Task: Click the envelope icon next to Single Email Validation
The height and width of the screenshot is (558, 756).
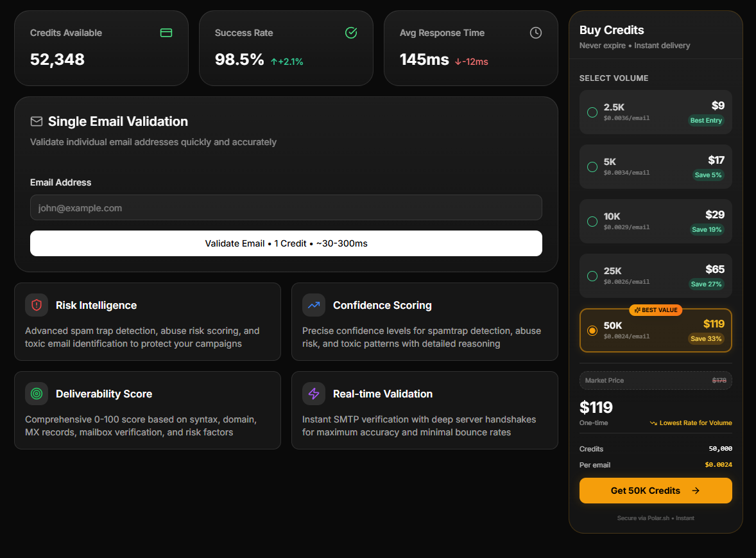Action: (37, 121)
